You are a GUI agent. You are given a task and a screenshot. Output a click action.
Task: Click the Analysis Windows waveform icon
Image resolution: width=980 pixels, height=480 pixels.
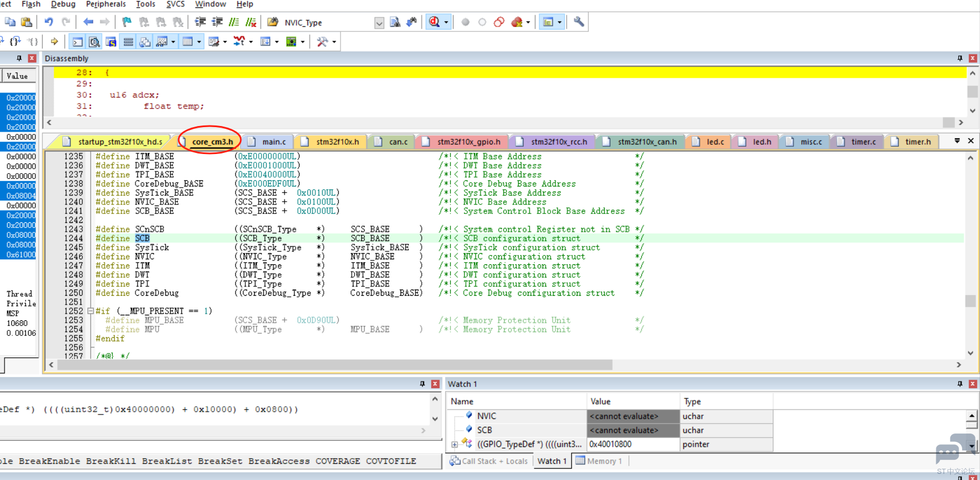pyautogui.click(x=239, y=41)
